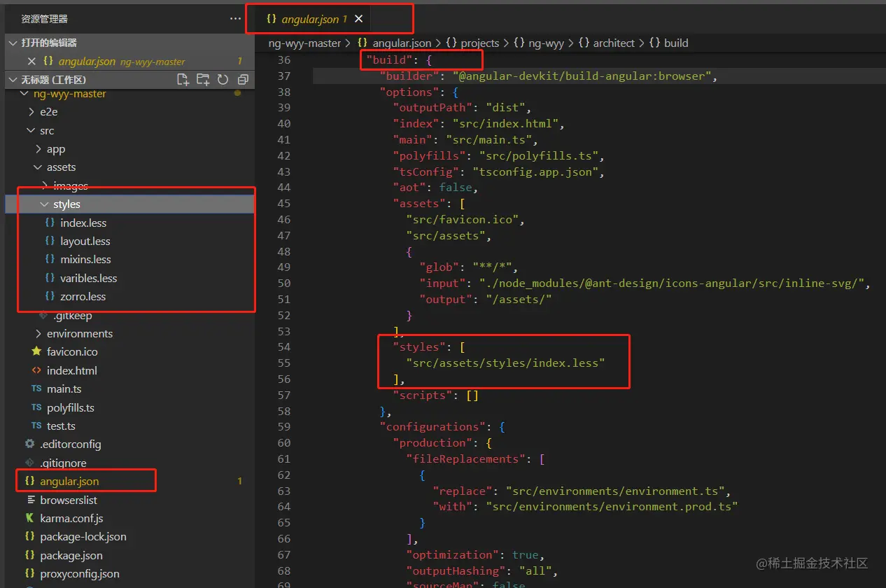This screenshot has height=588, width=886.
Task: Click ng-wyy-master in the breadcrumb
Action: click(x=304, y=43)
